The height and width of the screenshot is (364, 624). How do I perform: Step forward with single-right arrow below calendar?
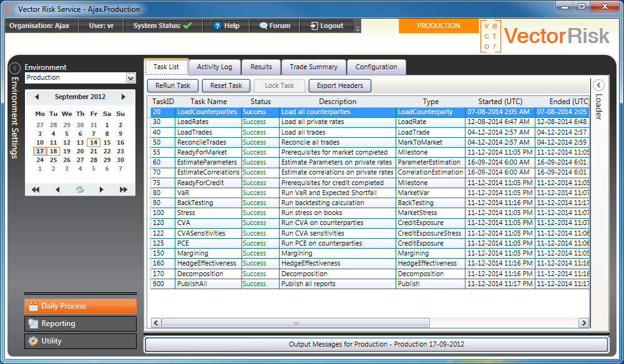(102, 189)
